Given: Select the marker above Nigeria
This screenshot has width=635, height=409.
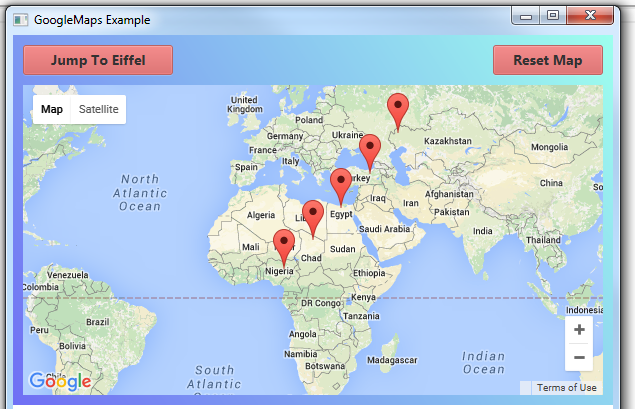Looking at the screenshot, I should coord(284,248).
